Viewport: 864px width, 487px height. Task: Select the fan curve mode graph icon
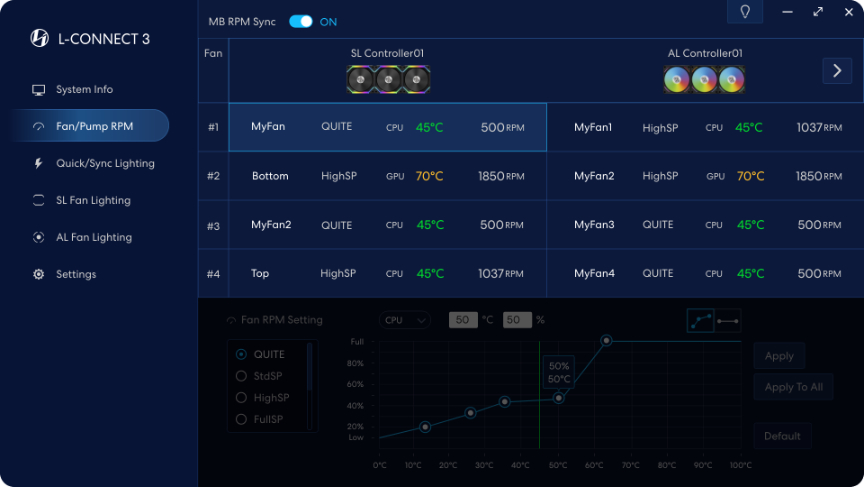click(x=700, y=321)
